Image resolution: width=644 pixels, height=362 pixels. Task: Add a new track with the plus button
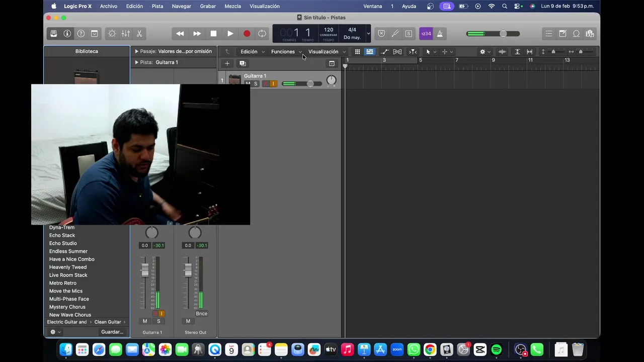point(227,63)
